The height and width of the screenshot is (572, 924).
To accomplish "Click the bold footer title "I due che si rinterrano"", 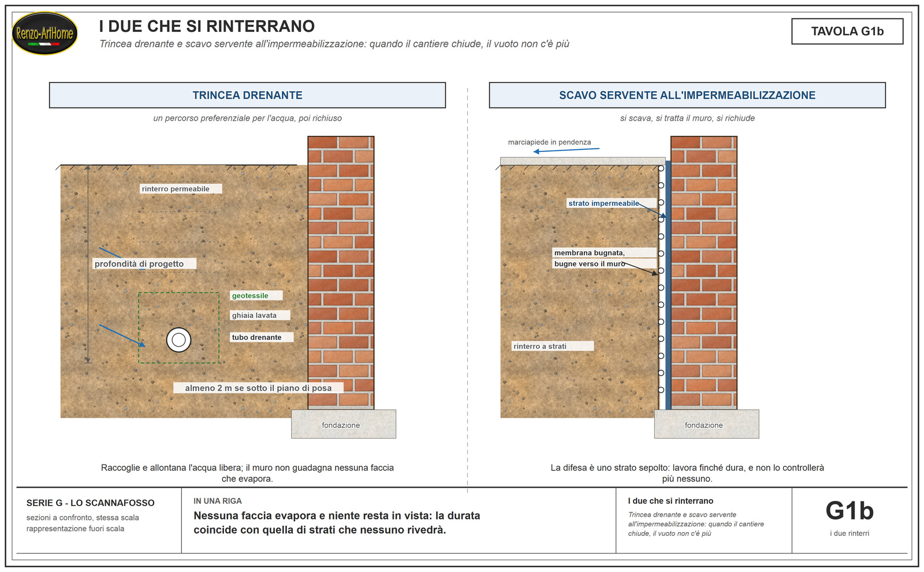I will click(x=670, y=501).
